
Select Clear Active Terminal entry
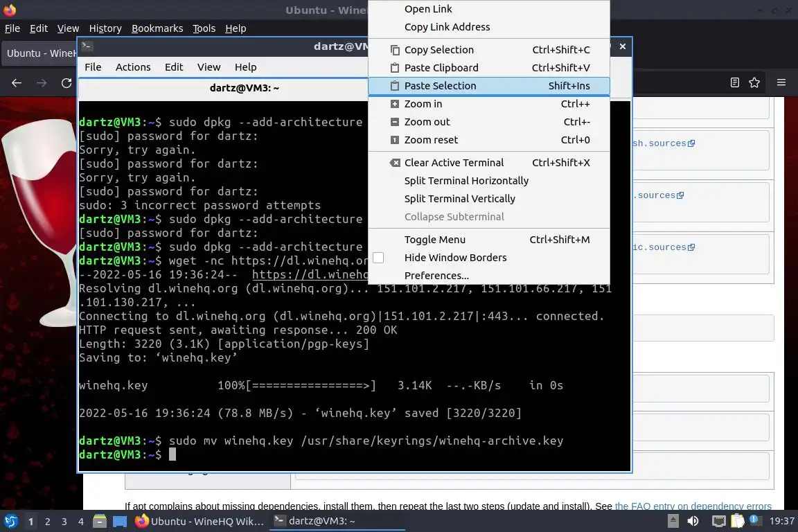488,163
